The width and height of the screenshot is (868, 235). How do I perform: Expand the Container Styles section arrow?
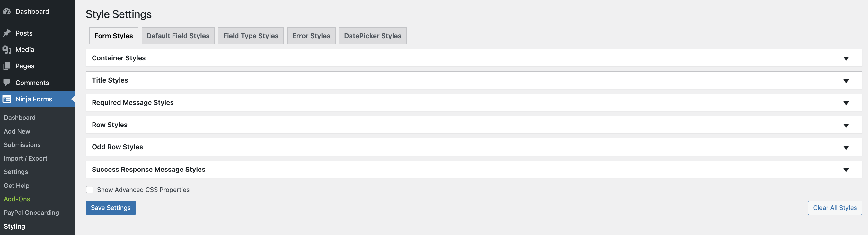846,58
